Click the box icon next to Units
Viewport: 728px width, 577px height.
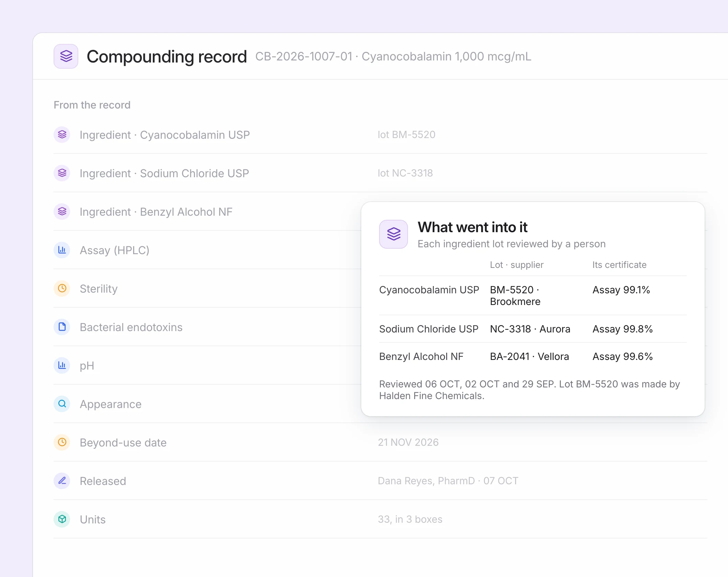[x=62, y=519]
